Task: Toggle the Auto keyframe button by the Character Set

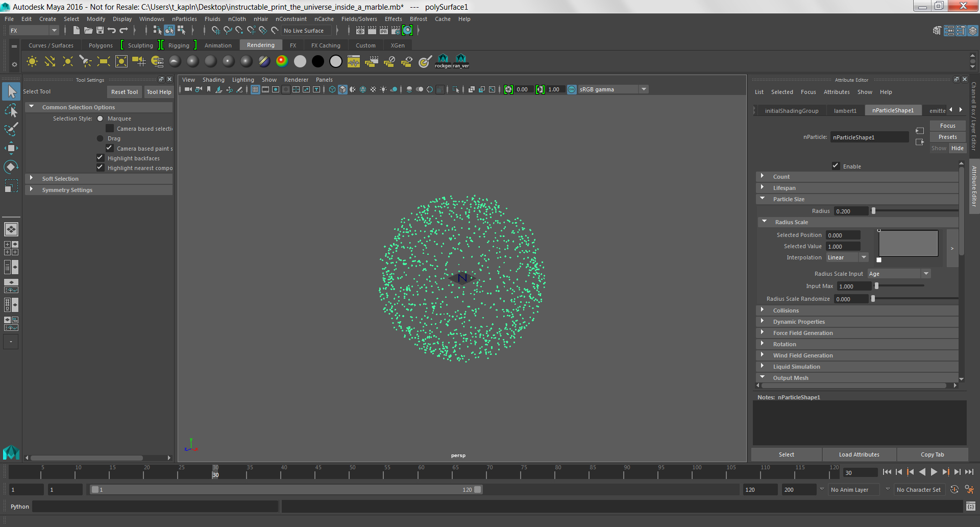Action: pyautogui.click(x=954, y=489)
